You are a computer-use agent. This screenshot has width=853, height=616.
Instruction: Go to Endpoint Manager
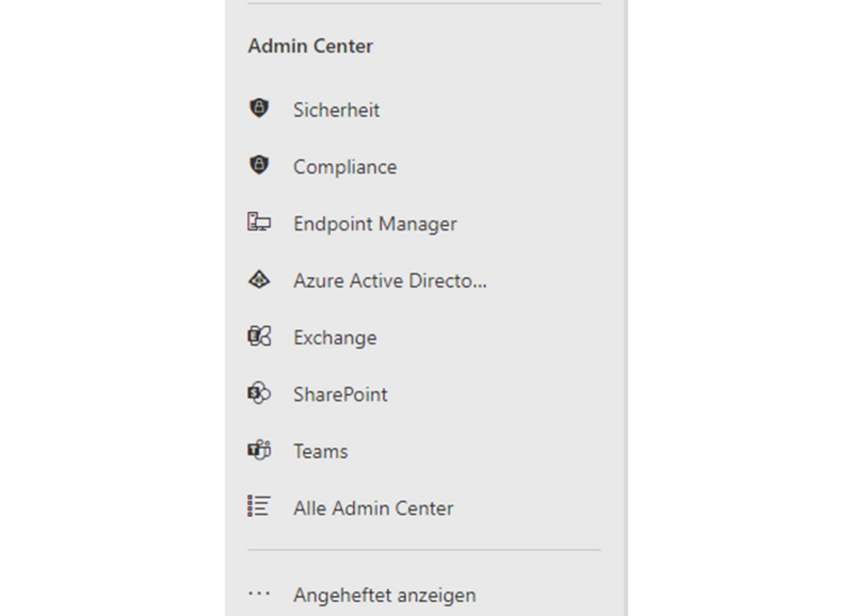[375, 224]
